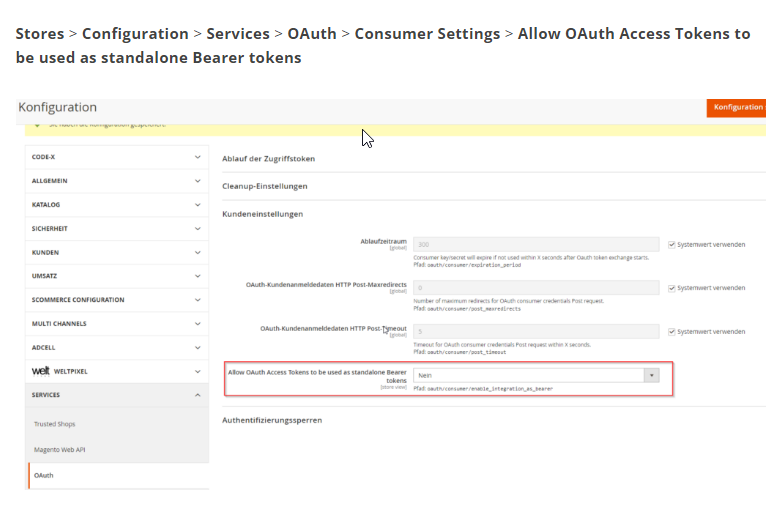770x519 pixels.
Task: Open the standalone Bearer tokens dropdown
Action: (536, 375)
